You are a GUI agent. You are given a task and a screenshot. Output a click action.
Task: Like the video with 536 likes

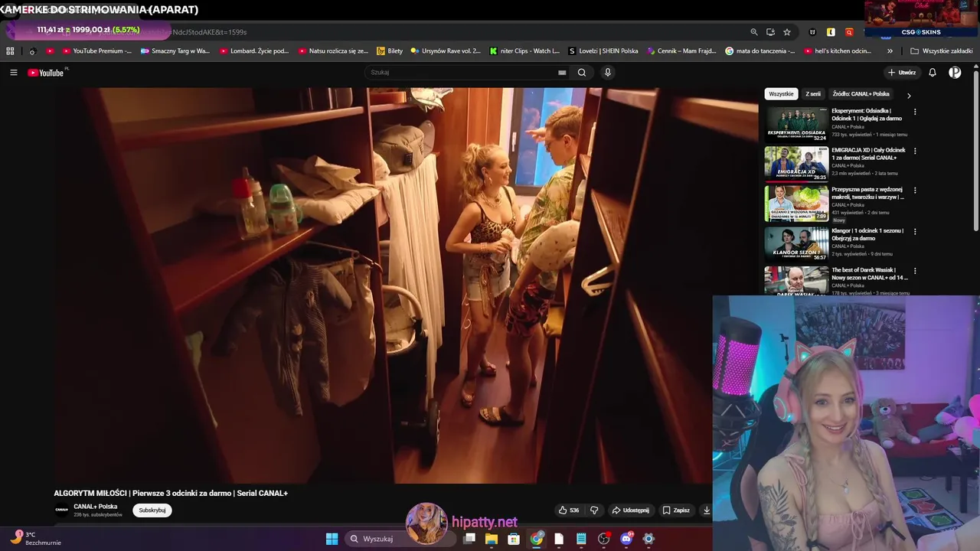(568, 510)
